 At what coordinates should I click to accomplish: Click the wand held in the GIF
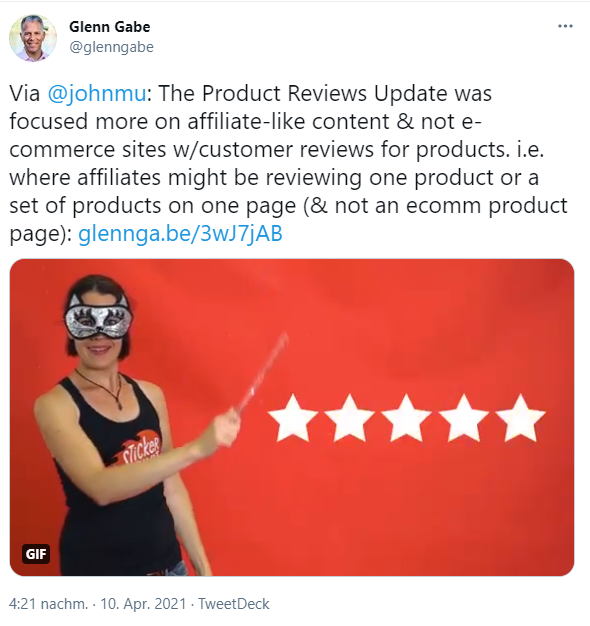(262, 372)
